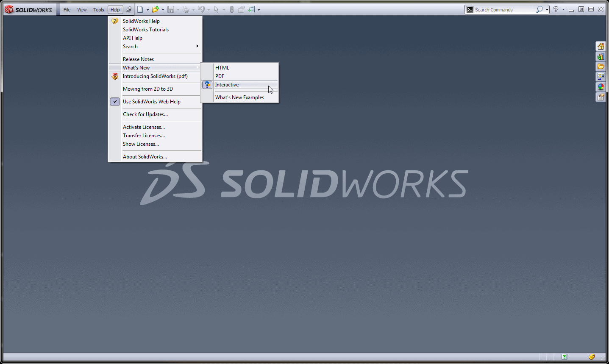Click the New document icon in toolbar
The width and height of the screenshot is (609, 364).
coord(140,9)
